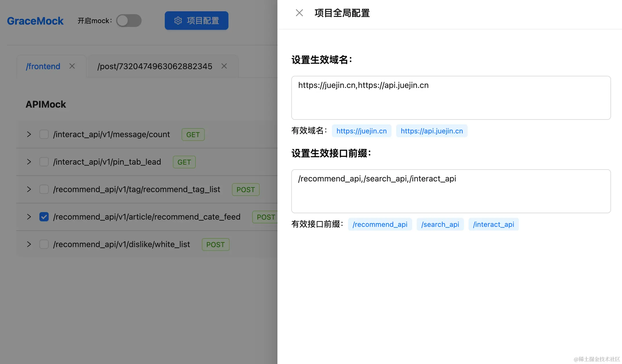Close the 项目全局配置 drawer with X icon
Screen dimensions: 622x364
point(299,13)
